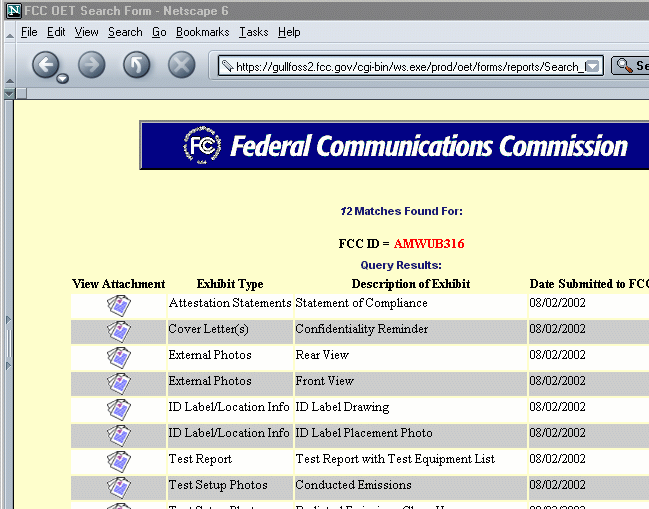This screenshot has width=649, height=509.
Task: View the Test Report attachment icon
Action: click(x=119, y=460)
